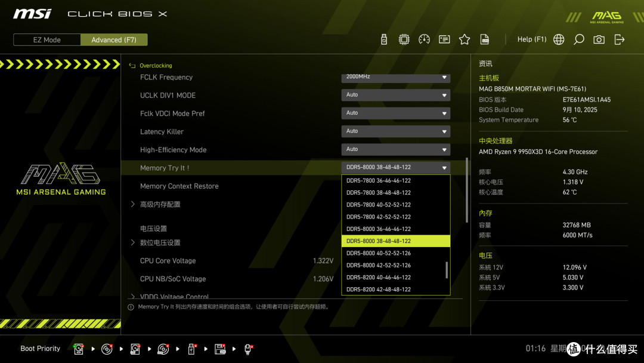Click the 01:16 clock time

(535, 349)
